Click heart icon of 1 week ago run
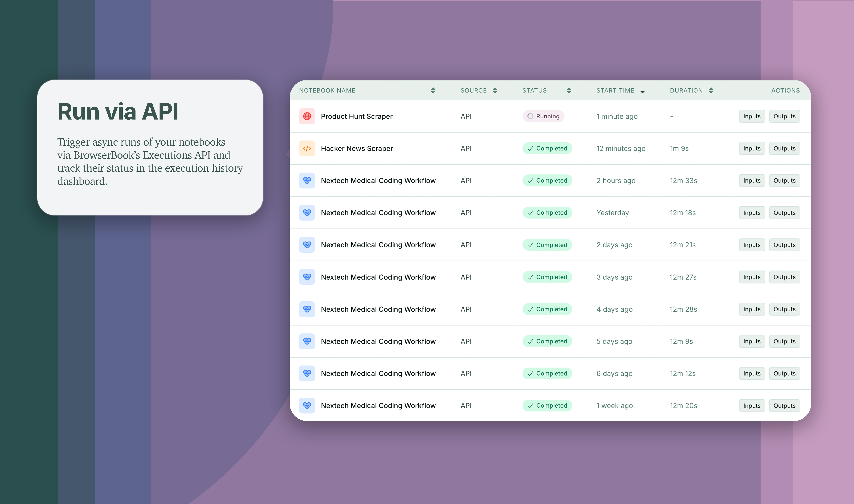The width and height of the screenshot is (854, 504). pyautogui.click(x=307, y=405)
